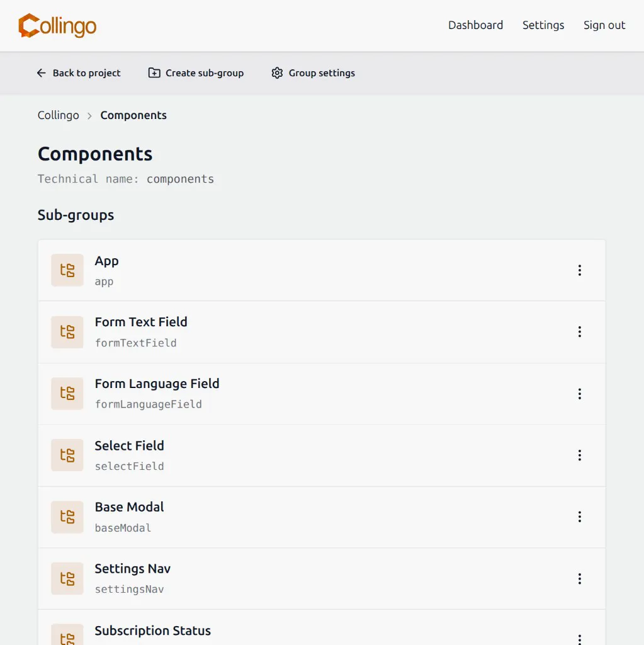This screenshot has width=644, height=645.
Task: Click the 'selectField' technical name
Action: click(130, 466)
